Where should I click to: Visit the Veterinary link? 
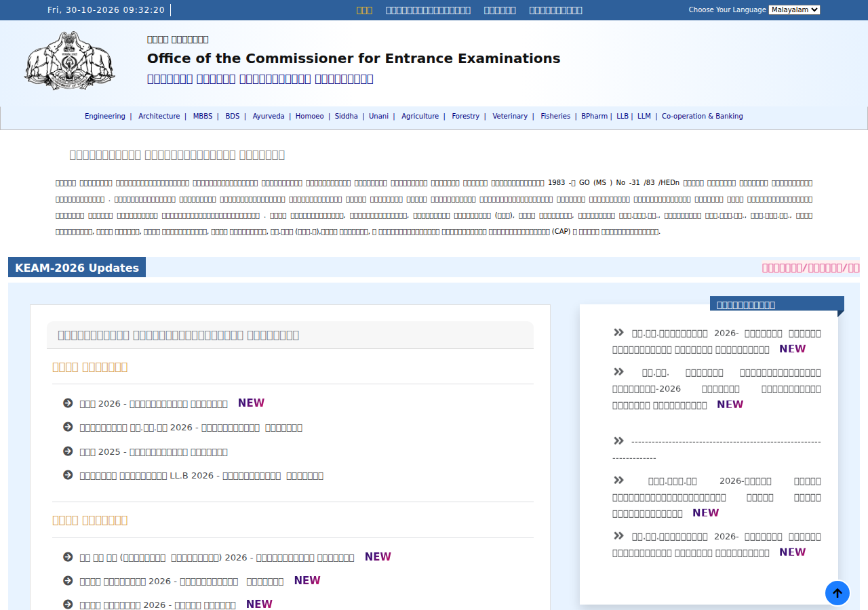tap(510, 117)
